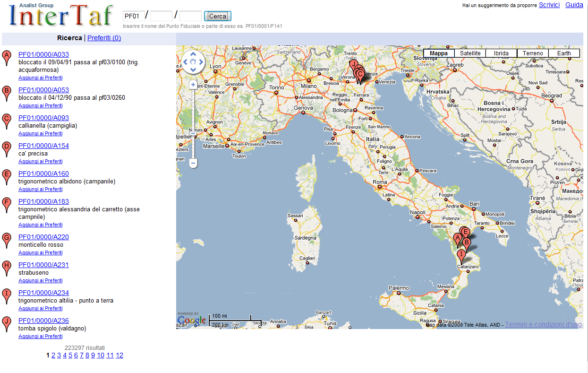Focus the second empty search field
The width and height of the screenshot is (588, 373).
(161, 16)
